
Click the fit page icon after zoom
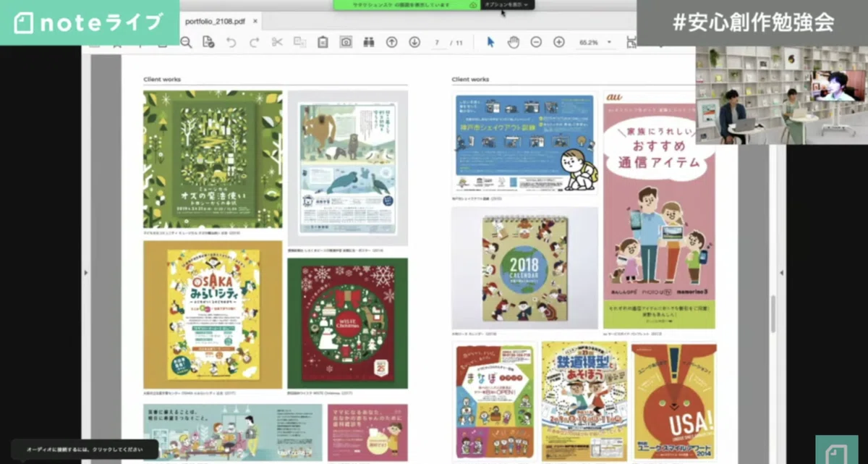coord(631,42)
